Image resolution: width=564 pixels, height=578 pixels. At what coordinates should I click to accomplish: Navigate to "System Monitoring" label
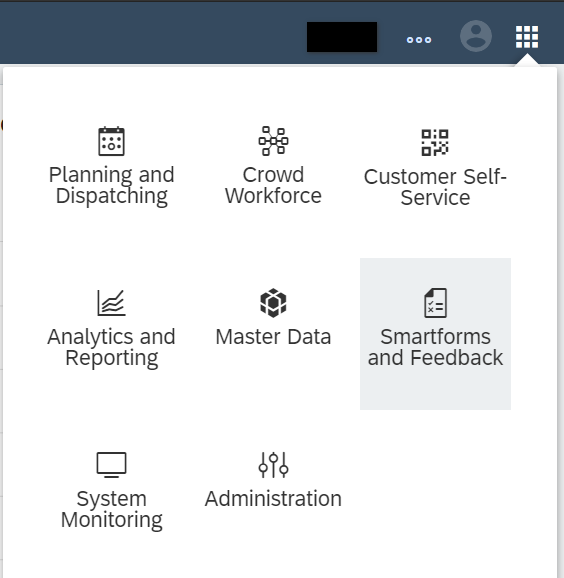(x=111, y=509)
